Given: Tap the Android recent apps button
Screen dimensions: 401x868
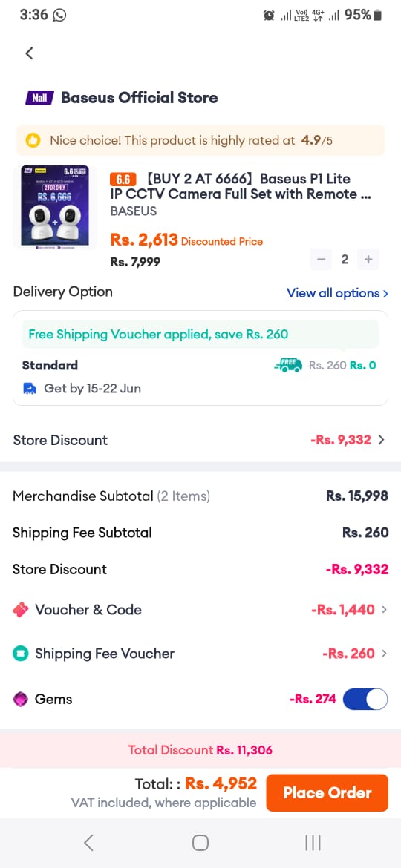Looking at the screenshot, I should click(x=313, y=843).
